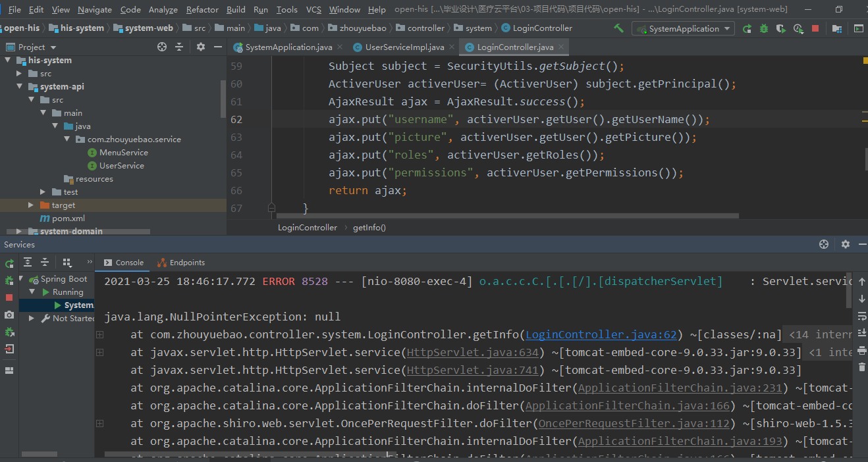
Task: Run SystemApplication with coverage
Action: click(x=781, y=28)
